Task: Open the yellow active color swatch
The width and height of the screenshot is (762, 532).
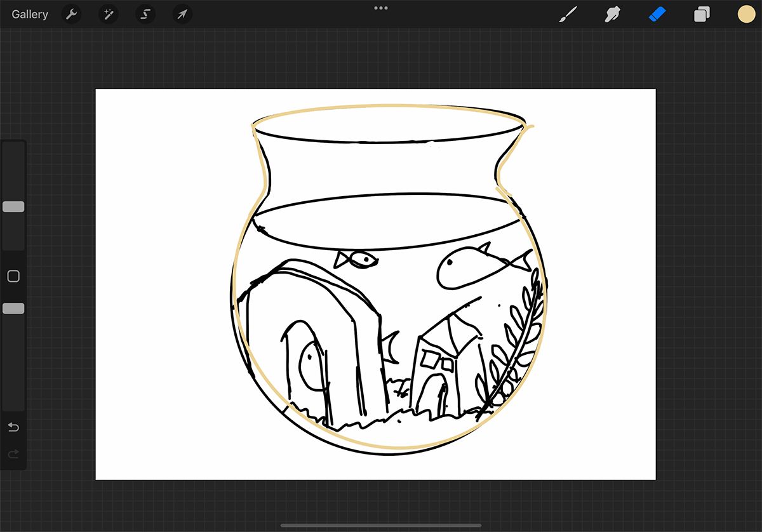Action: click(746, 14)
